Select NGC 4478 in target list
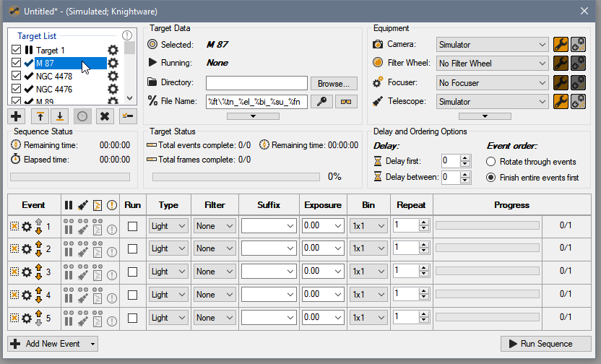The image size is (601, 364). tap(54, 77)
